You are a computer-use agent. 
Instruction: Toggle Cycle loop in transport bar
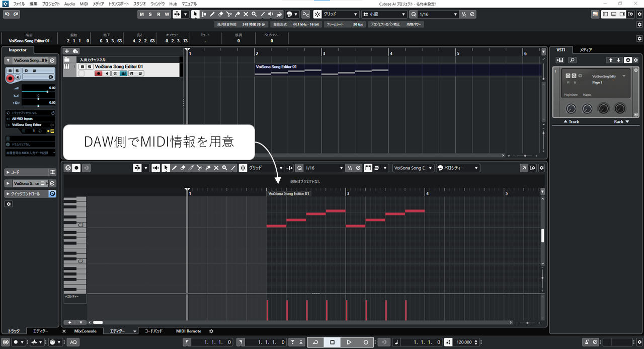(315, 342)
